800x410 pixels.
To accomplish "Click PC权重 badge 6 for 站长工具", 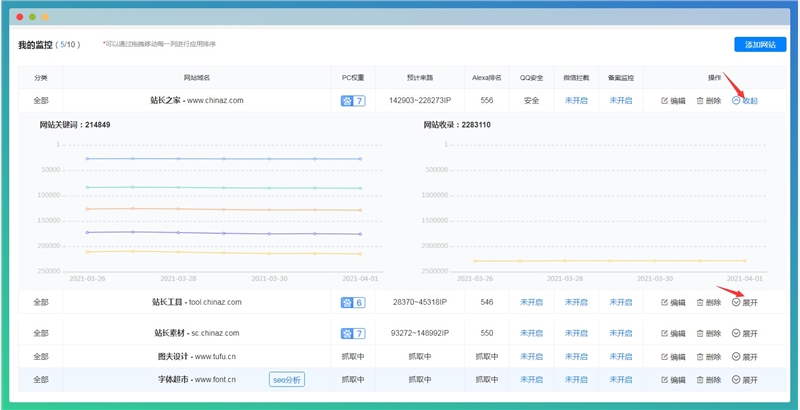I will [x=353, y=302].
